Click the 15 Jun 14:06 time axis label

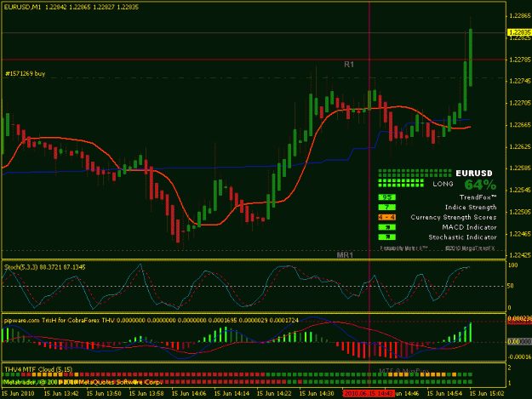189,394
